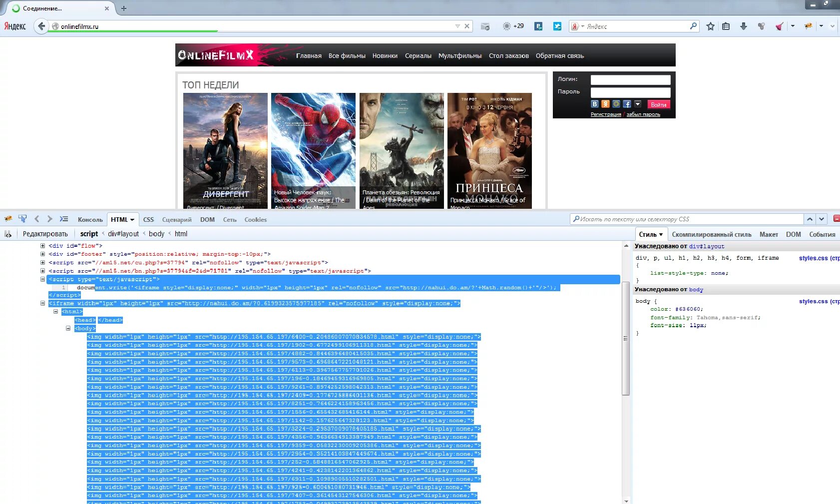Switch to the Консоль tab
Screen dimensions: 840x504
tap(90, 220)
